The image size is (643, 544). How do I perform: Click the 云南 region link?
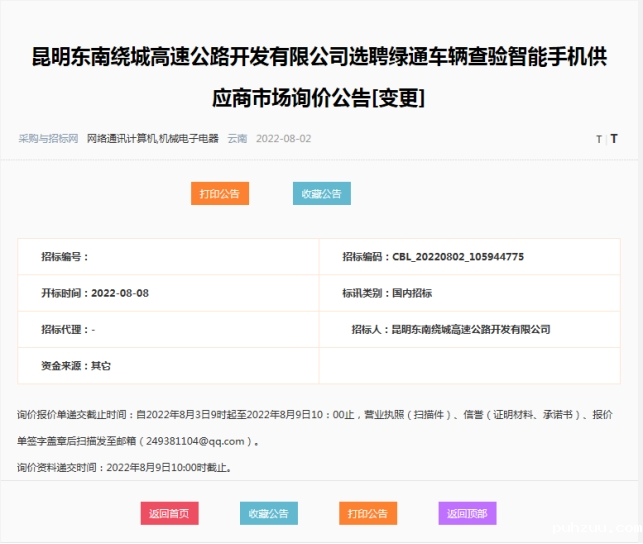(237, 138)
